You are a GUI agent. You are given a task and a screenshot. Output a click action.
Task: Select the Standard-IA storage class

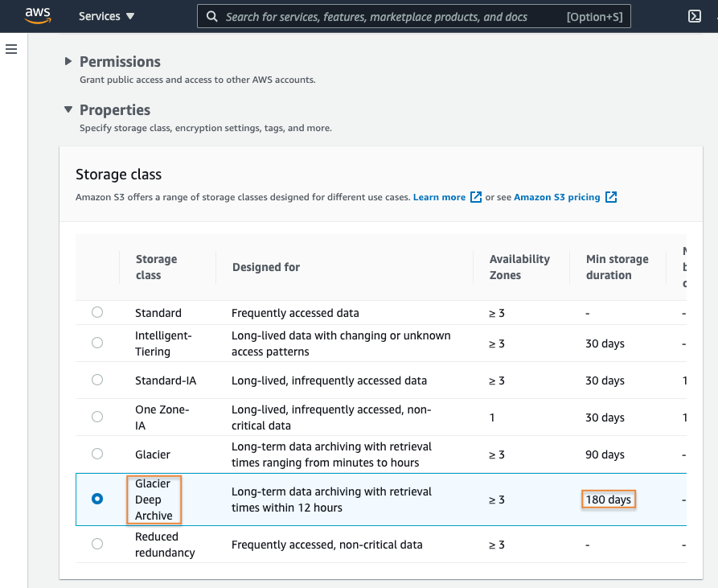[x=97, y=380]
